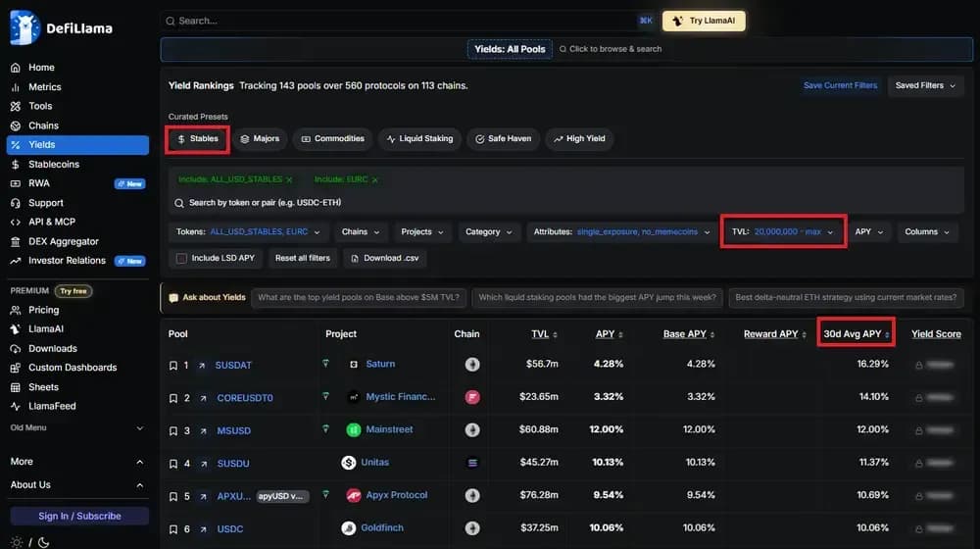
Task: Sort by the Base APY column
Action: coord(689,334)
